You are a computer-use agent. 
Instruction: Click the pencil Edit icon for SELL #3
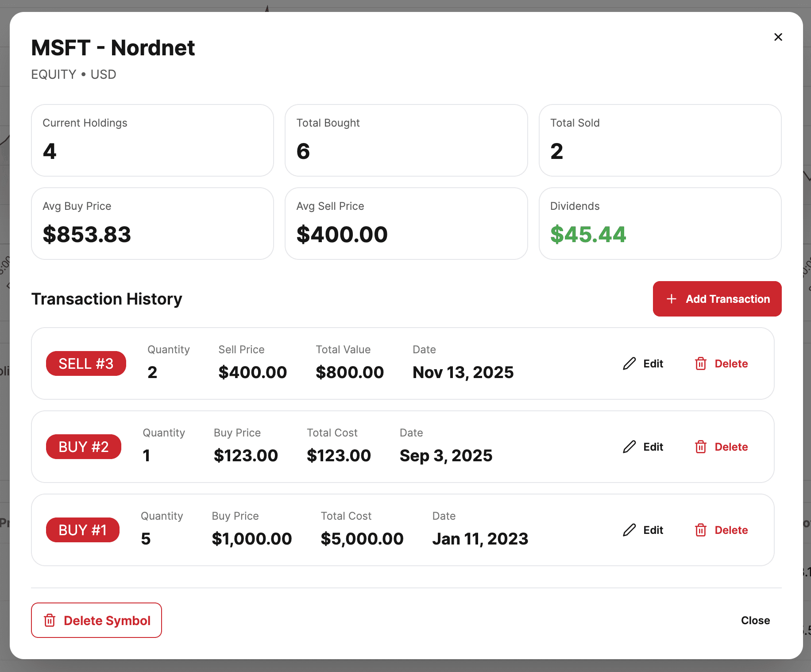pyautogui.click(x=629, y=363)
